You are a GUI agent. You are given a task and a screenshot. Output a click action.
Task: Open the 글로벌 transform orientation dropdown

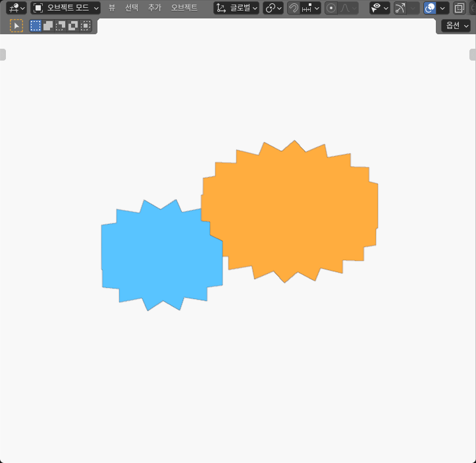(x=236, y=8)
